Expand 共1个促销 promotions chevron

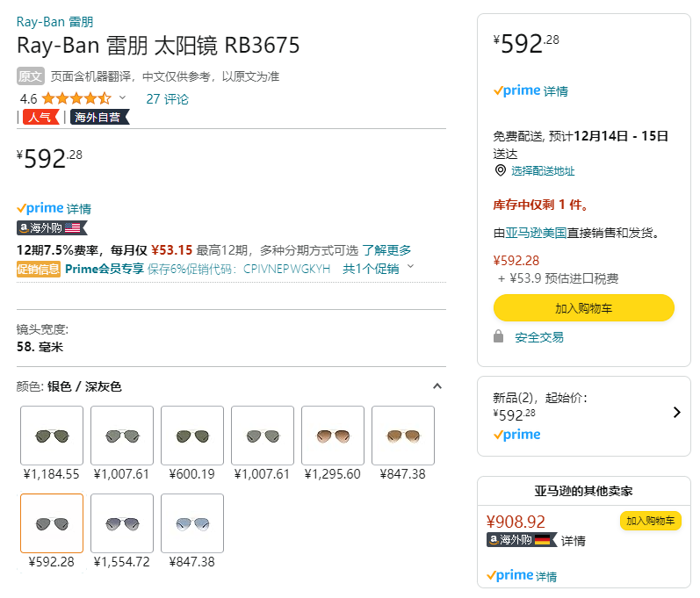(x=411, y=266)
